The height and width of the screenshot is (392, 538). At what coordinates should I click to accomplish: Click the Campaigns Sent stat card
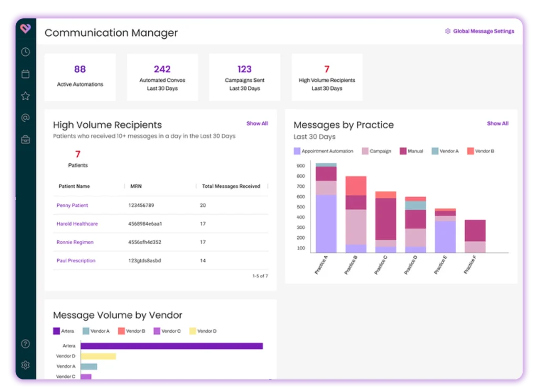pyautogui.click(x=244, y=77)
